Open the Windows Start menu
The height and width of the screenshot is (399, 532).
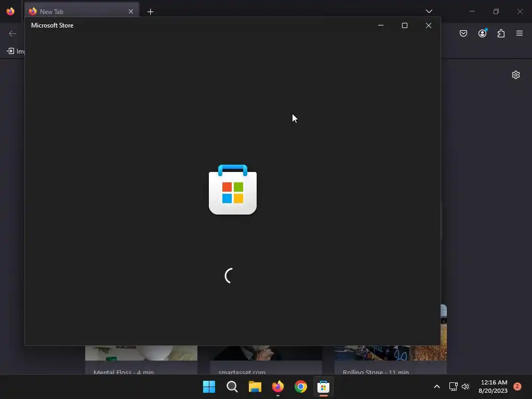209,387
